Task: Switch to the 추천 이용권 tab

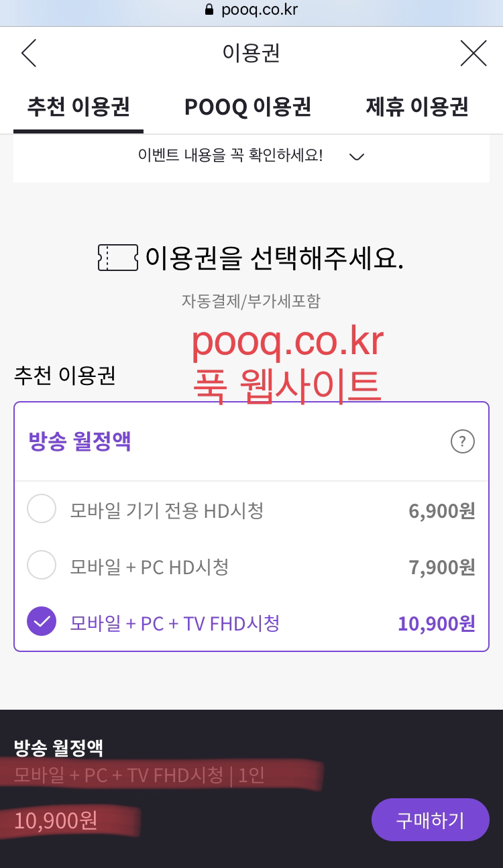Action: (x=78, y=107)
